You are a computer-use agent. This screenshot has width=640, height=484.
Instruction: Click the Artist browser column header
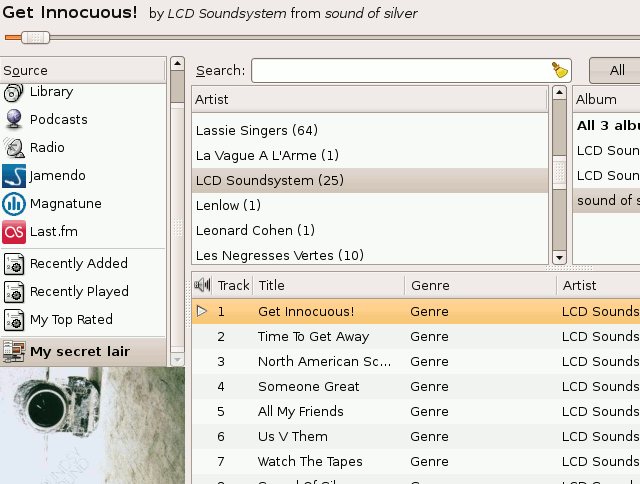(370, 99)
